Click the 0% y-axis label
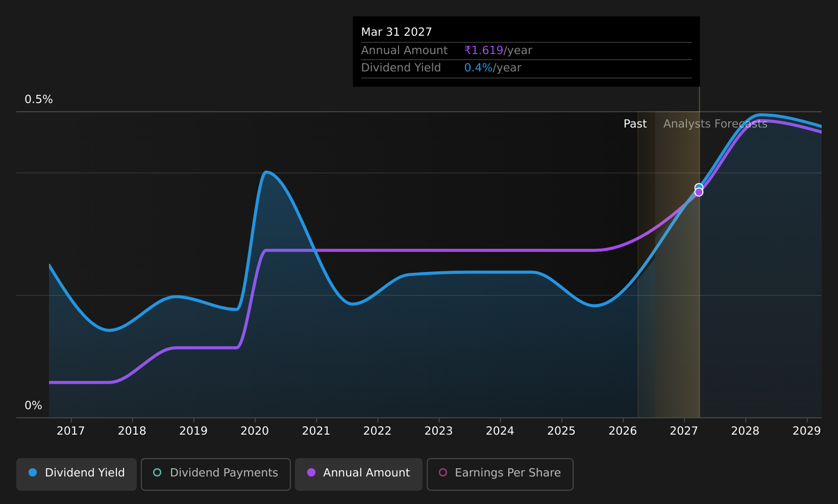Viewport: 838px width, 504px height. 34,406
